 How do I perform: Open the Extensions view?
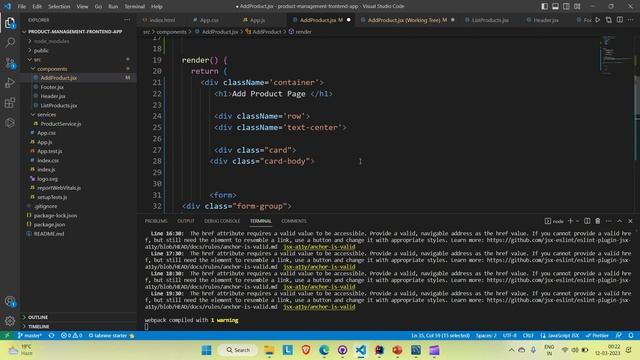click(10, 102)
